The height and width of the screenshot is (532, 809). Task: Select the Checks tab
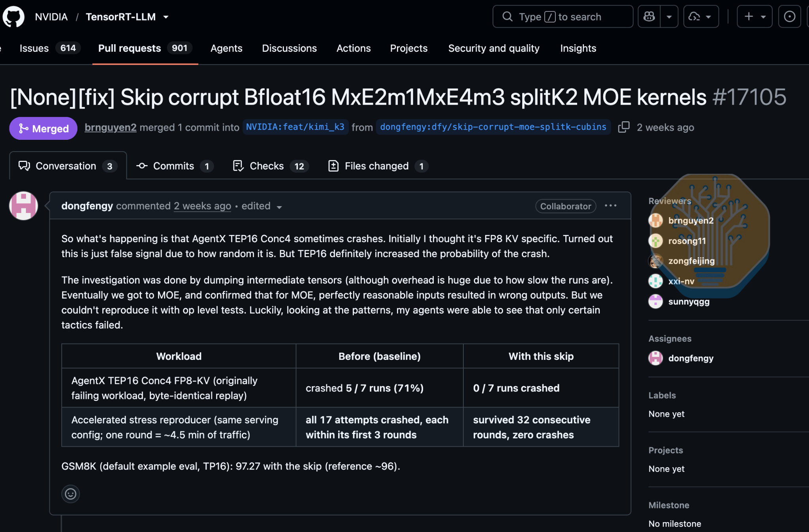point(271,166)
